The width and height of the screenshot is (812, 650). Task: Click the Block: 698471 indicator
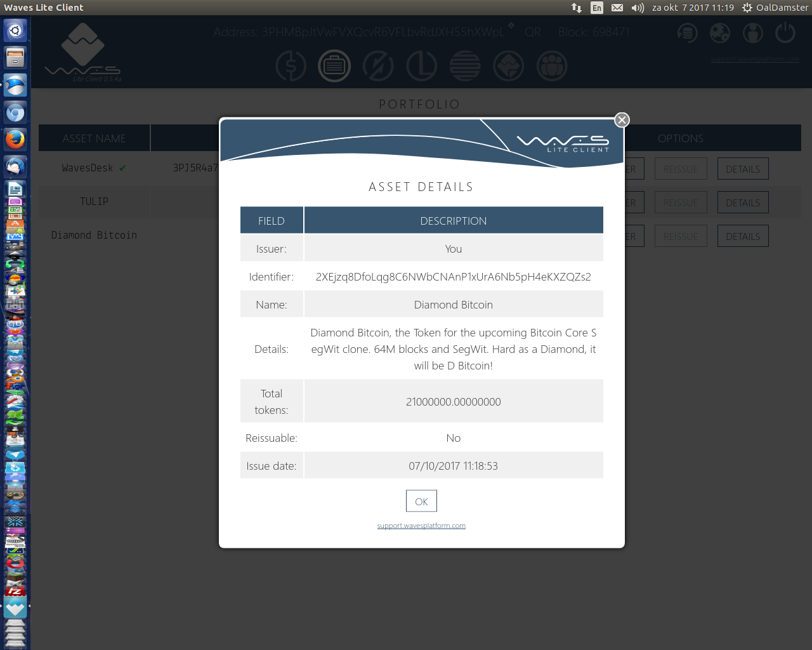coord(594,32)
